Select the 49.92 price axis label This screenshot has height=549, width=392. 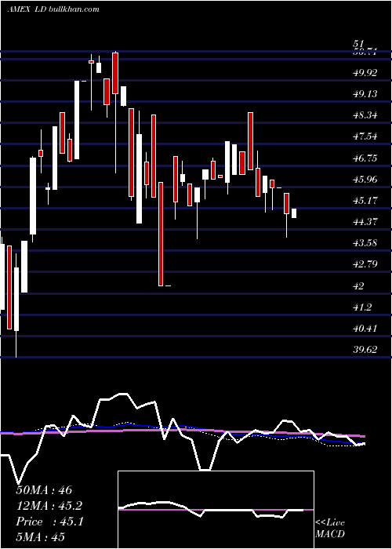click(x=365, y=73)
